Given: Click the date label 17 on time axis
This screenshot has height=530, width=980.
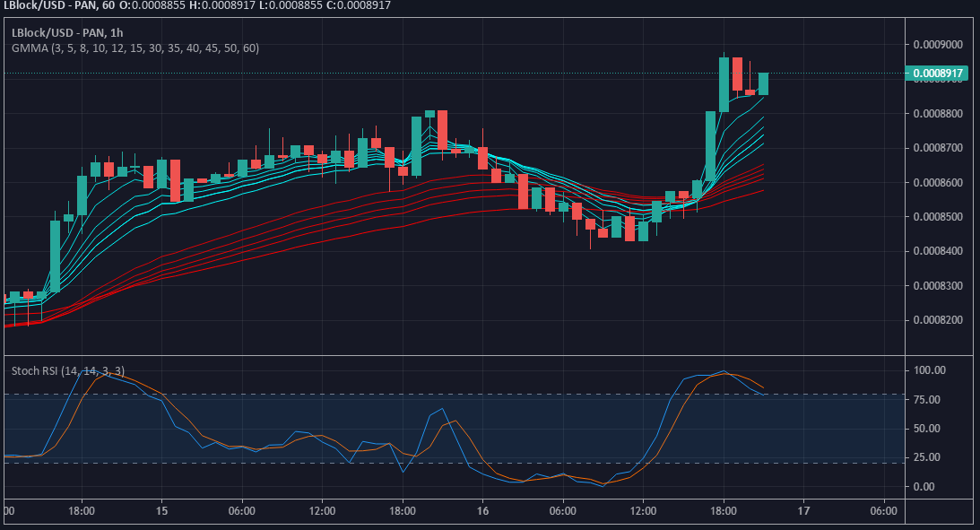Looking at the screenshot, I should pyautogui.click(x=803, y=510).
